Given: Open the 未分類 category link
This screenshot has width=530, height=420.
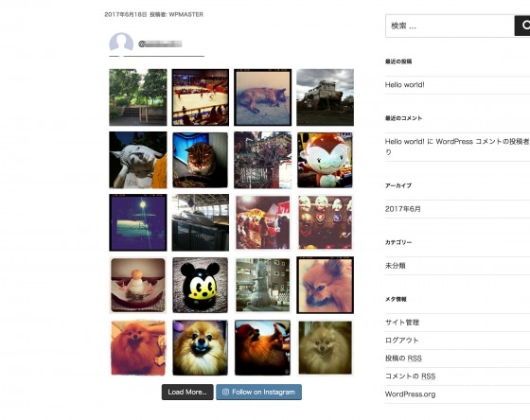Looking at the screenshot, I should tap(396, 266).
